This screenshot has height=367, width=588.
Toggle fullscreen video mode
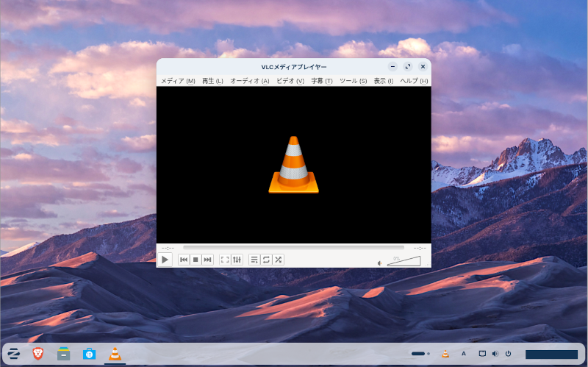click(x=225, y=260)
